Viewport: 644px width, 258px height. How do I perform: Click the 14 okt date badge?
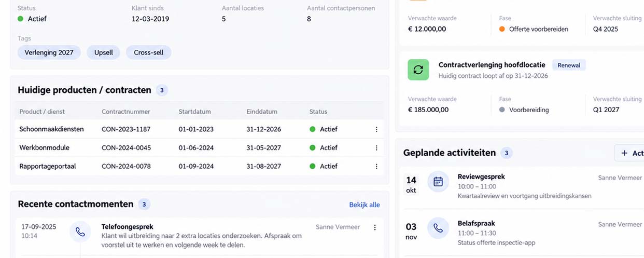[x=411, y=184]
